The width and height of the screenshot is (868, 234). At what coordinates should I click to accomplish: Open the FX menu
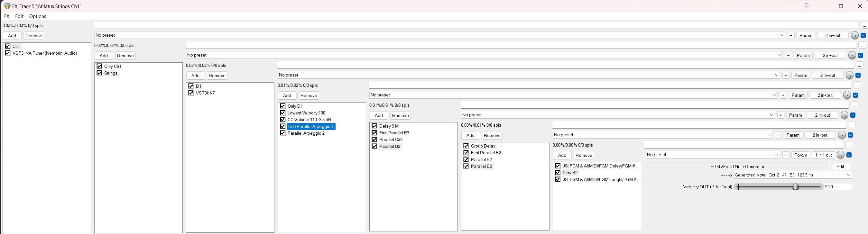click(x=7, y=16)
